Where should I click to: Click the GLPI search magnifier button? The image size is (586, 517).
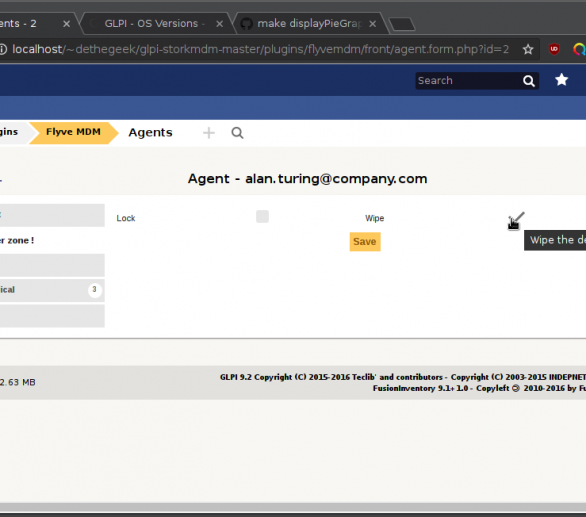point(529,81)
